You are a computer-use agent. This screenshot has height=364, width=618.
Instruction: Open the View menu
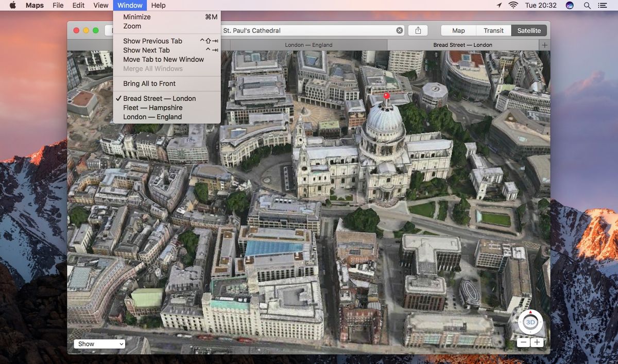(x=101, y=5)
